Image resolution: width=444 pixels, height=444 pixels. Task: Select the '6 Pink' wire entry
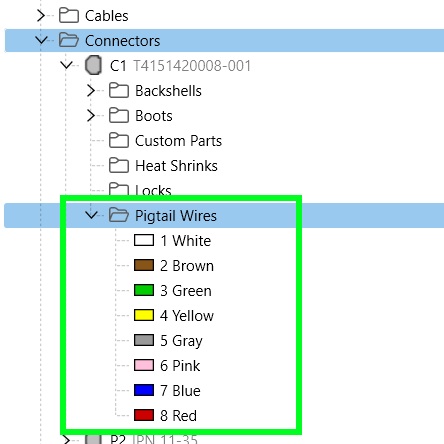pos(180,366)
